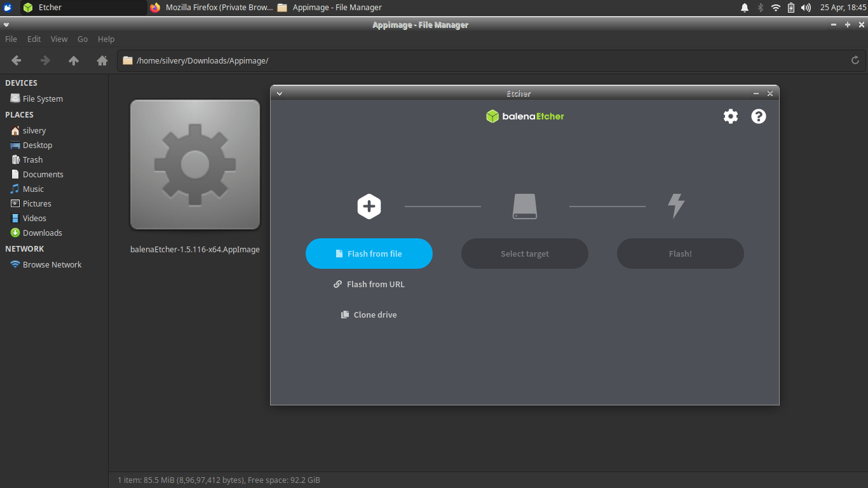Select the balenaEtcher AppImage gear thumbnail
The image size is (868, 488).
click(x=195, y=165)
